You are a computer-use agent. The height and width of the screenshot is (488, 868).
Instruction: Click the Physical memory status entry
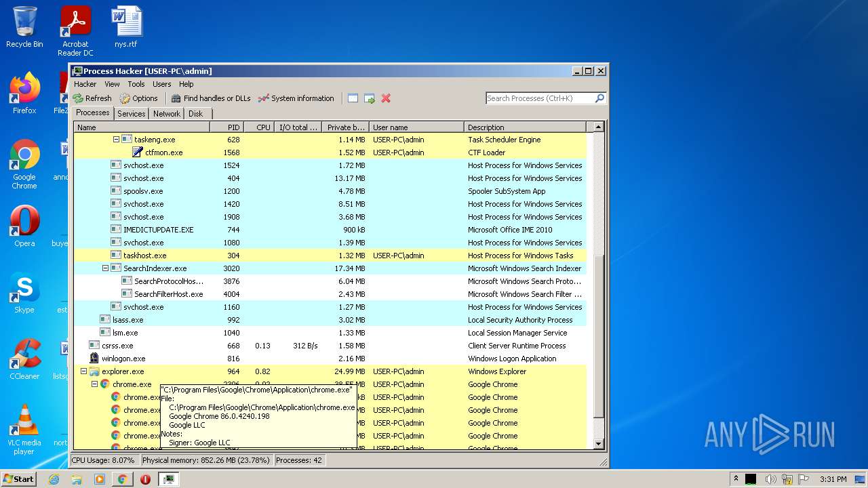[206, 460]
